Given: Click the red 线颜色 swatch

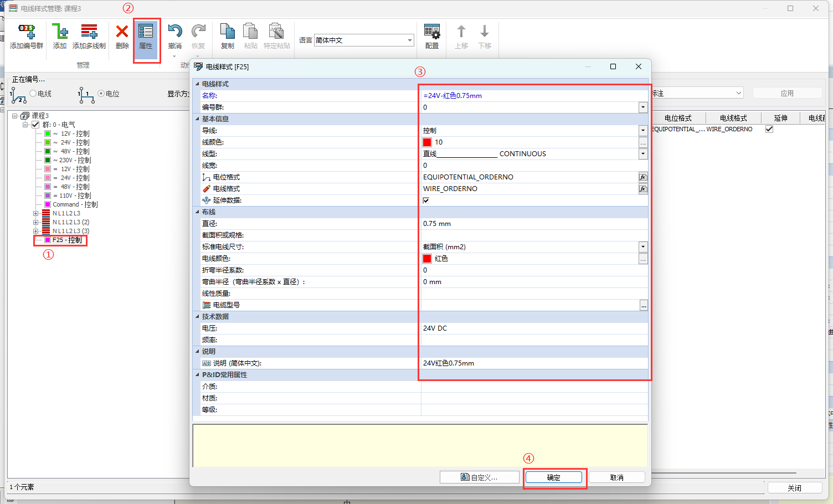Looking at the screenshot, I should click(427, 142).
